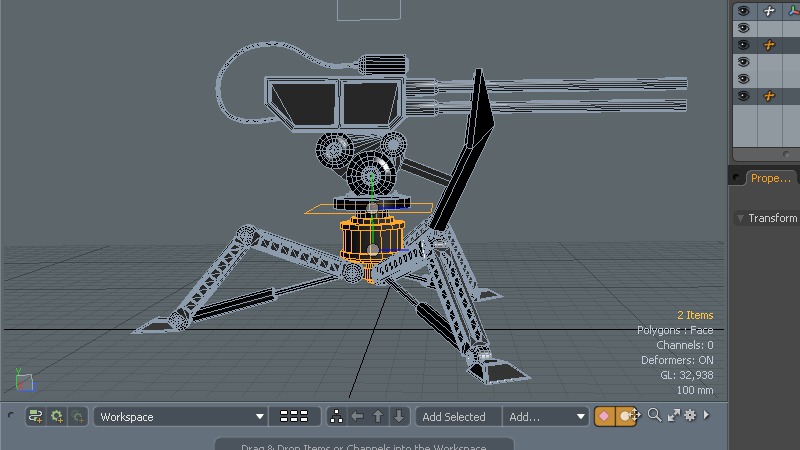Click the XYZ axis gizmo in the viewport corner
The width and height of the screenshot is (800, 450).
[x=24, y=381]
